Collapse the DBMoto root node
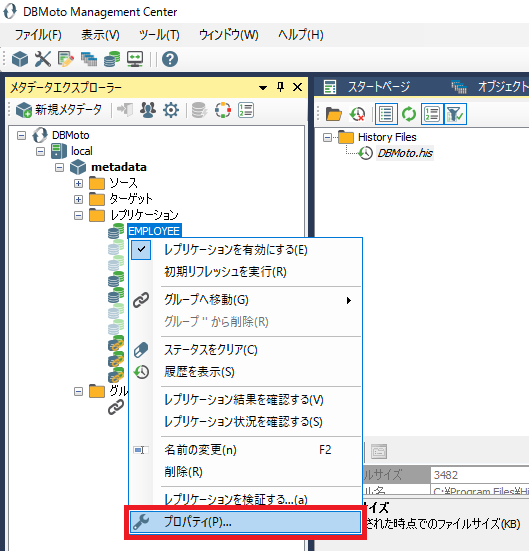This screenshot has width=529, height=551. (x=21, y=135)
